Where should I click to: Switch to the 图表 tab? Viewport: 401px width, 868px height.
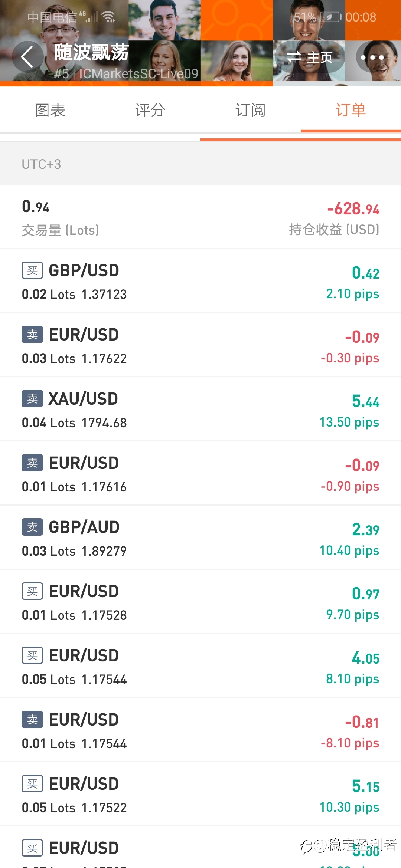pos(50,111)
